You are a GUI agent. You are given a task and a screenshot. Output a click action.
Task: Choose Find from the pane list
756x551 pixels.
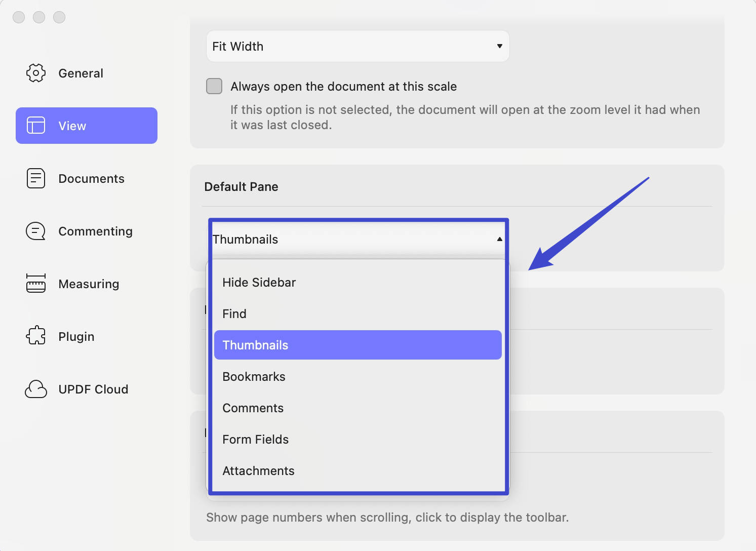pos(357,313)
